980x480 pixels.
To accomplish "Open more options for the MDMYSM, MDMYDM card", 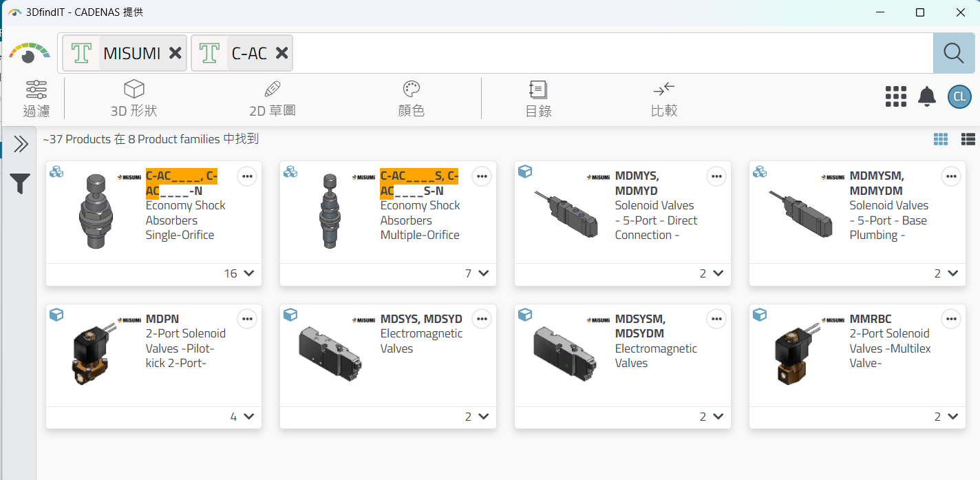I will pos(951,176).
